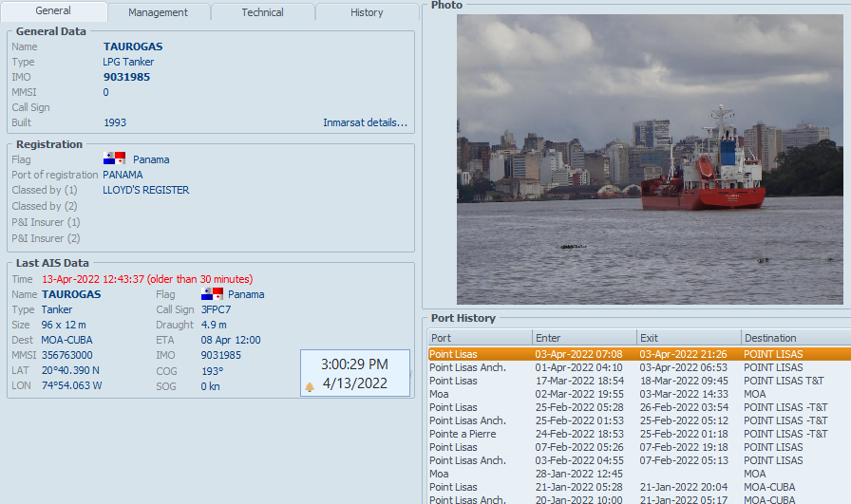Click the LLOYD'S REGISTER class value
The height and width of the screenshot is (504, 851).
146,190
